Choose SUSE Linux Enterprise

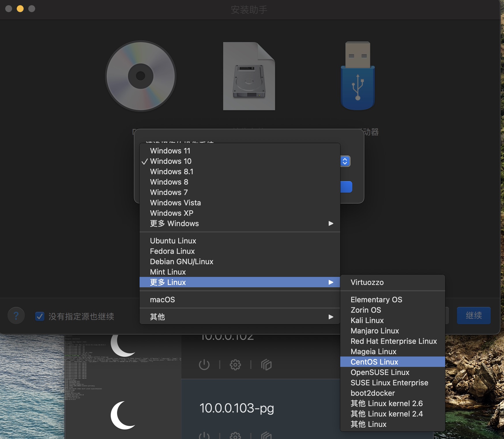pyautogui.click(x=393, y=383)
